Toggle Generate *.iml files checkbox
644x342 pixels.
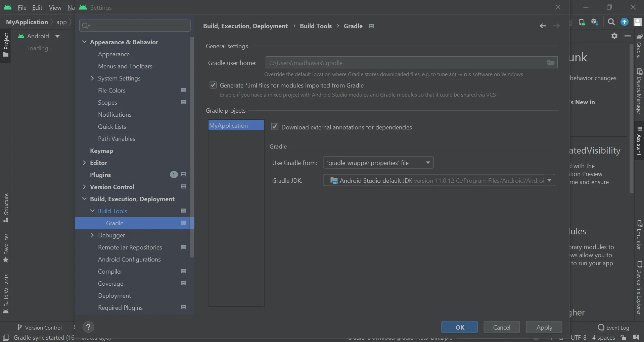[213, 85]
